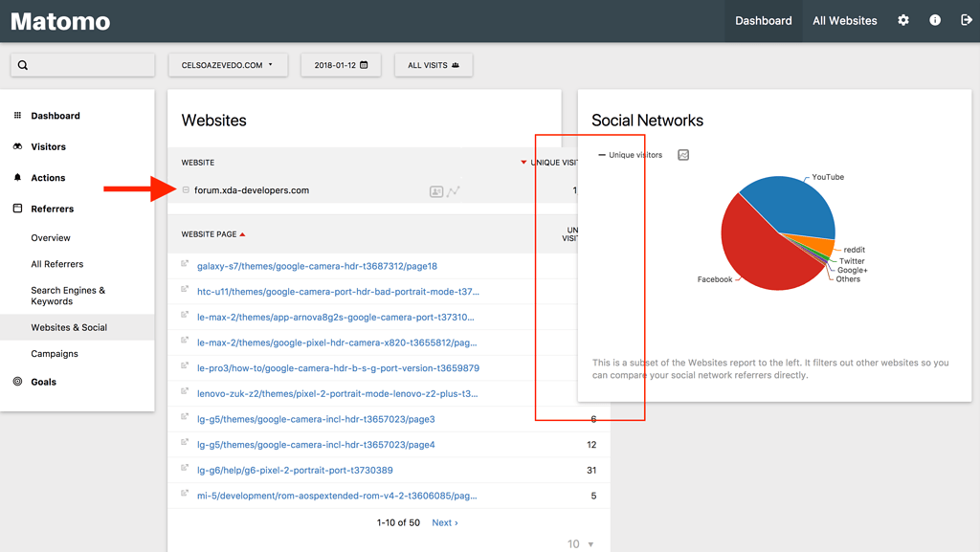Image resolution: width=980 pixels, height=552 pixels.
Task: Open external link icon beside lg-g6 page
Action: pyautogui.click(x=185, y=468)
